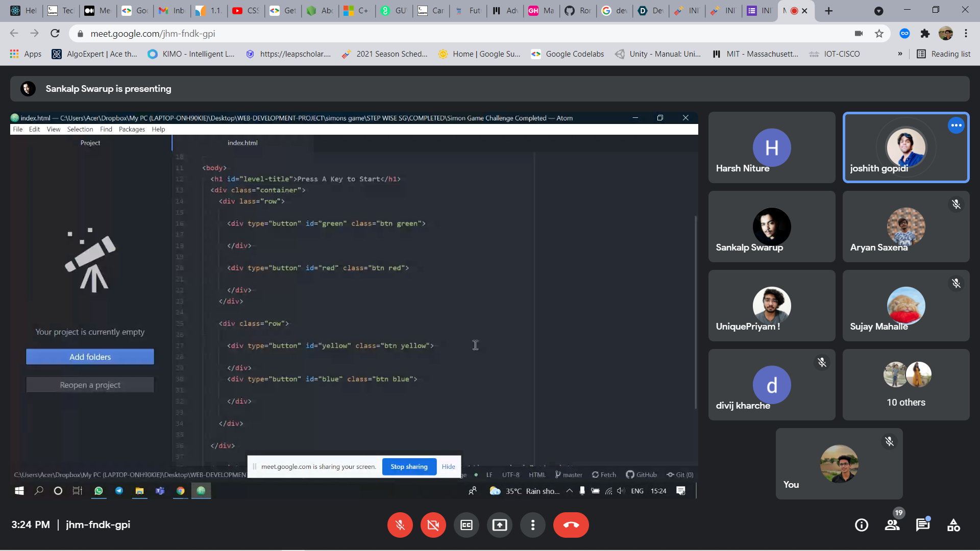
Task: Open meeting details info icon
Action: click(x=862, y=525)
